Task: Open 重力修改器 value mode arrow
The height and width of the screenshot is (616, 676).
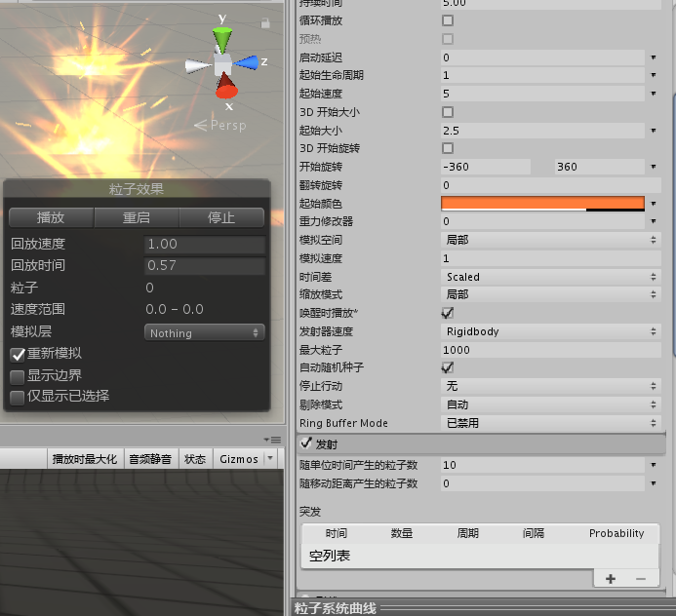Action: pyautogui.click(x=654, y=221)
